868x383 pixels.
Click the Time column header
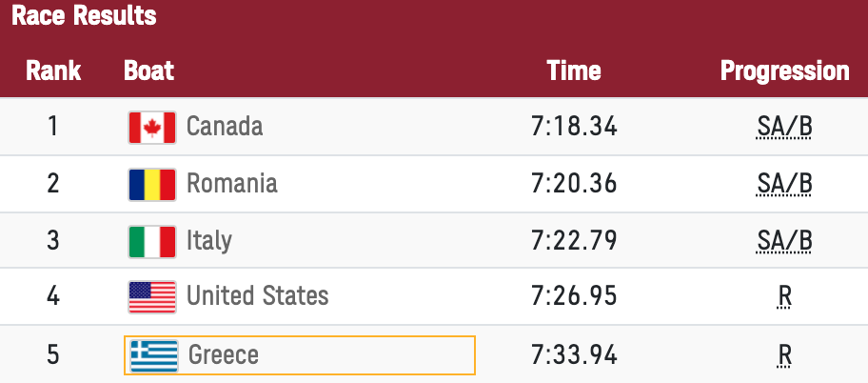(x=574, y=71)
